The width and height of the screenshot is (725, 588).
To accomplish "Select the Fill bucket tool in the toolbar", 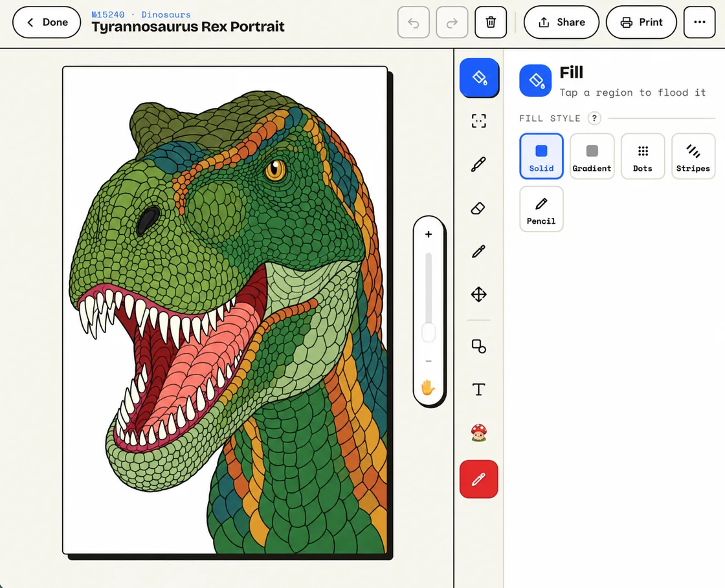I will tap(479, 77).
